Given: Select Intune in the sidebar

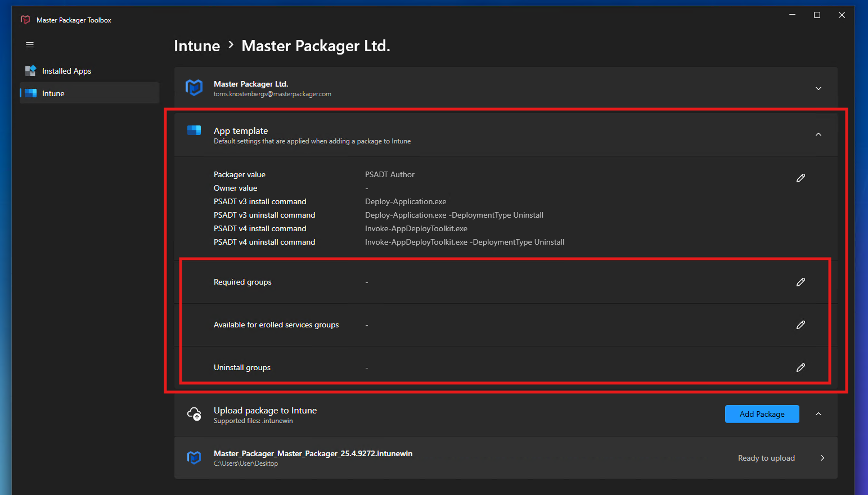Looking at the screenshot, I should pos(89,93).
